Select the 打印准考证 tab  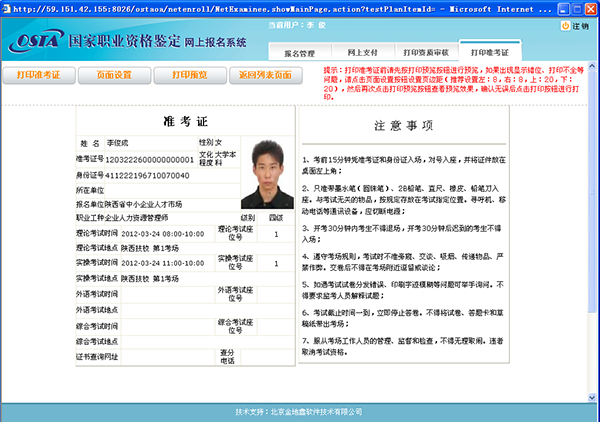click(490, 51)
